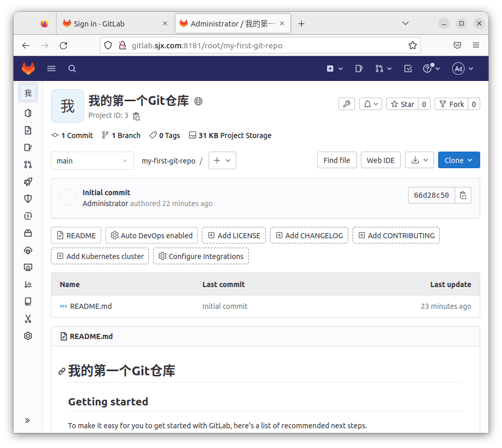Copy project ID with clipboard icon
This screenshot has height=448, width=502.
click(137, 116)
